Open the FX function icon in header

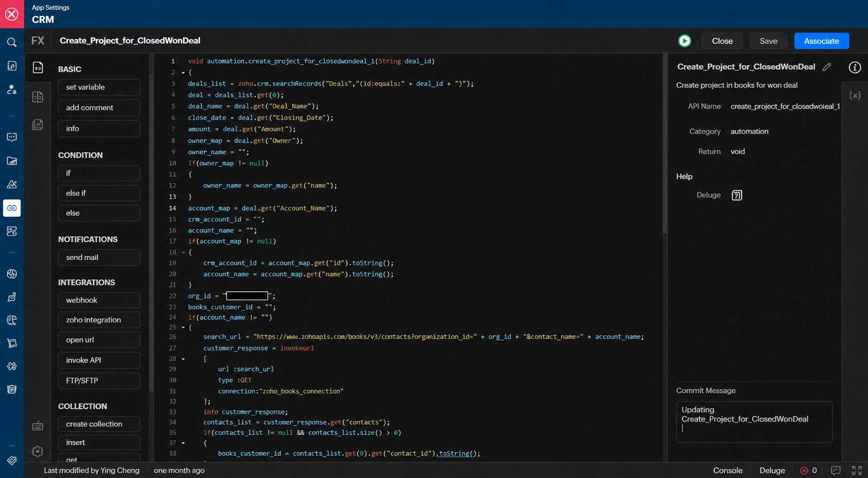point(38,41)
